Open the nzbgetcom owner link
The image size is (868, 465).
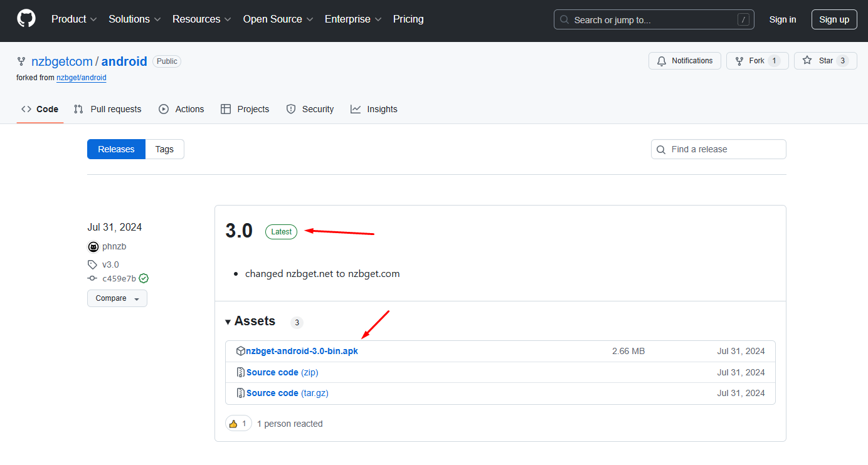coord(62,61)
